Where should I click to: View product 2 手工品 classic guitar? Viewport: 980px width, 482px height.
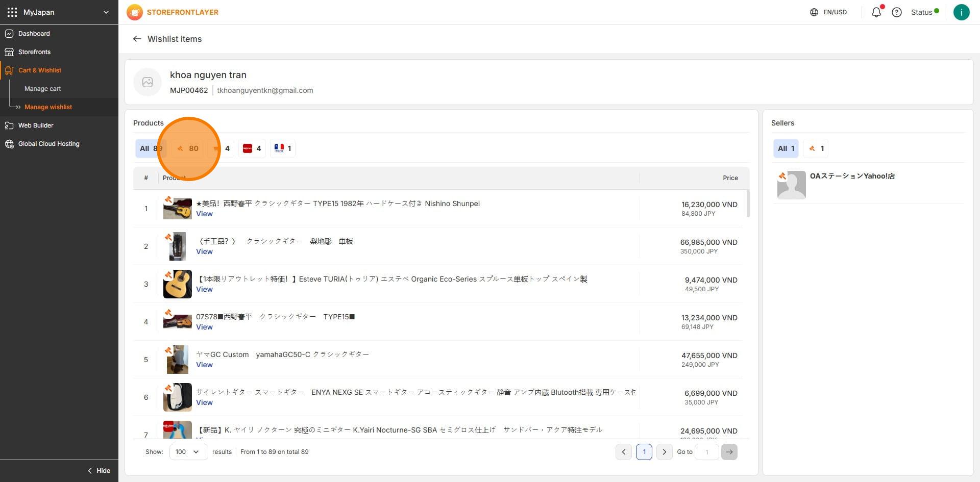click(204, 251)
